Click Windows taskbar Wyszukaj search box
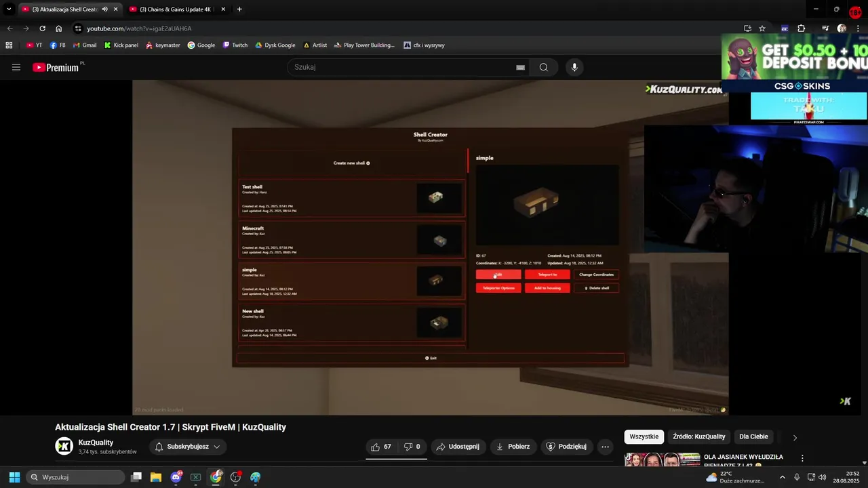Image resolution: width=868 pixels, height=488 pixels. coord(76,477)
